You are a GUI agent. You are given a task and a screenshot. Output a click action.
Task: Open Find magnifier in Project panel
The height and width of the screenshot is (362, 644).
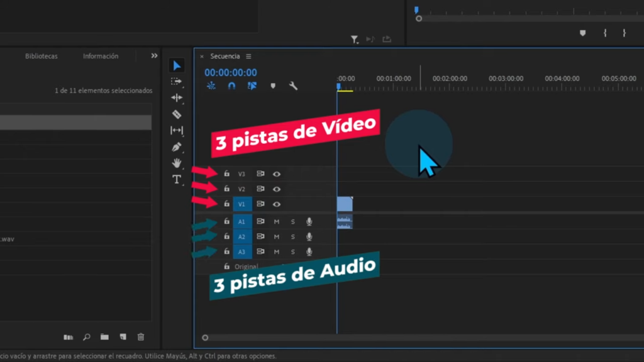(87, 337)
